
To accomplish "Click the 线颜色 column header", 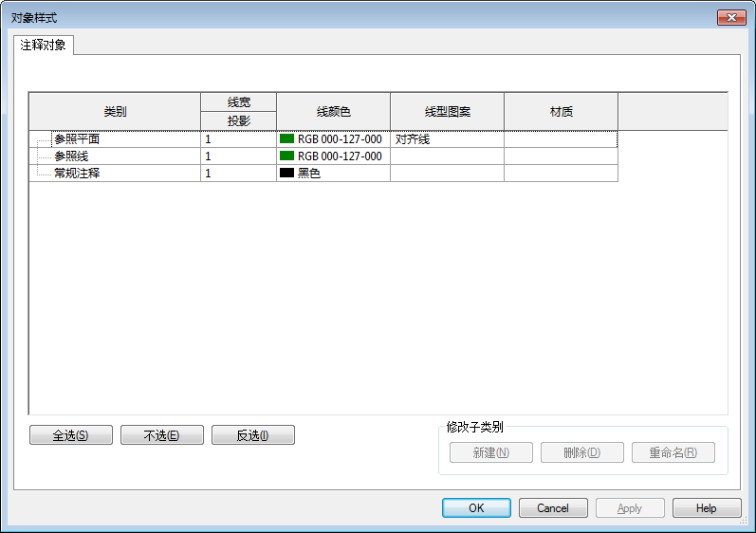I will (333, 112).
